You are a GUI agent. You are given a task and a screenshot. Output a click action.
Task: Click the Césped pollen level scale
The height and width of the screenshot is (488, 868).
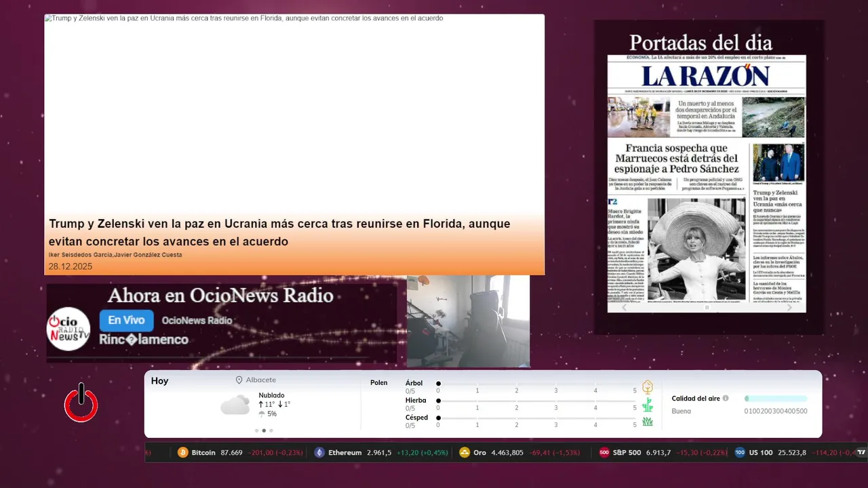[x=537, y=422]
